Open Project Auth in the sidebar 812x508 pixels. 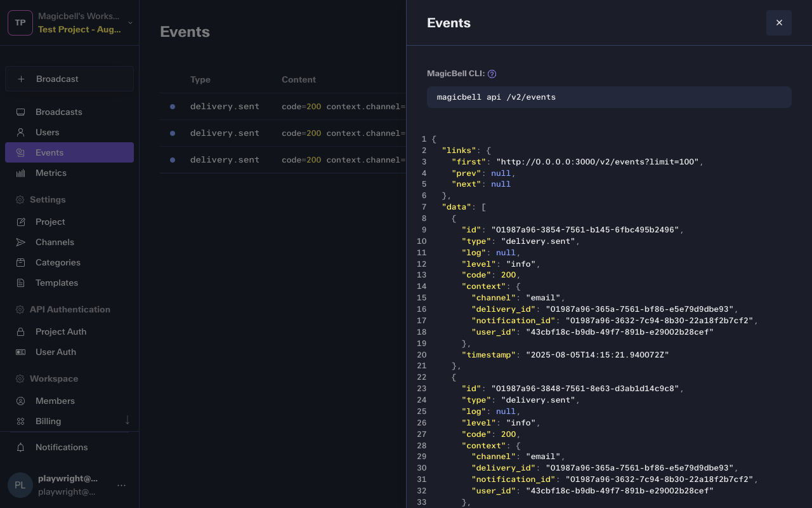[70, 331]
